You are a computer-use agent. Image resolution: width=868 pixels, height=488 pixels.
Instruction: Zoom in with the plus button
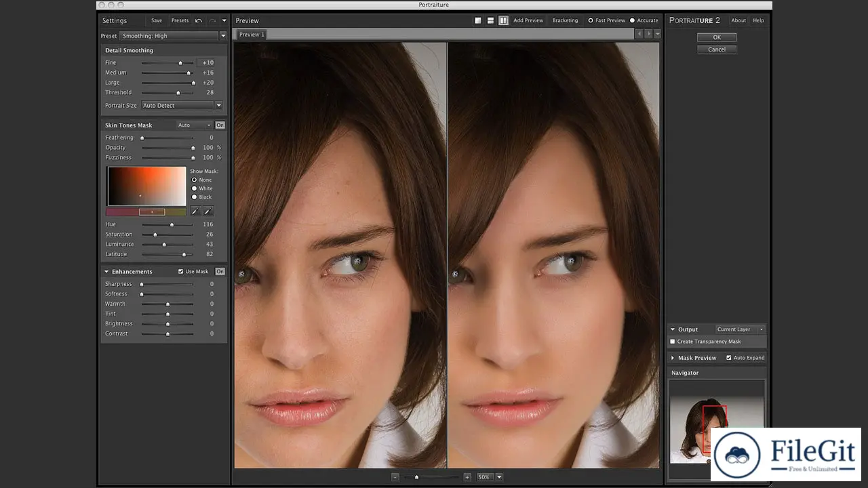pyautogui.click(x=467, y=477)
